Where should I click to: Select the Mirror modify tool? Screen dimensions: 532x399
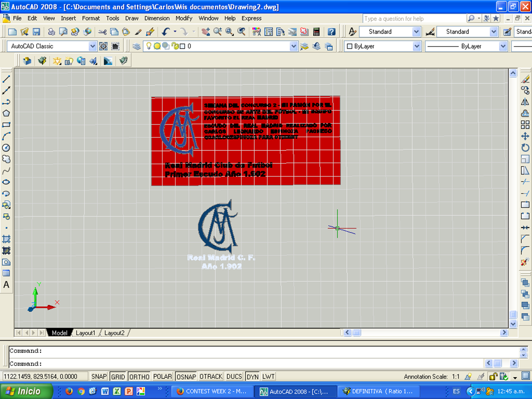pyautogui.click(x=525, y=102)
